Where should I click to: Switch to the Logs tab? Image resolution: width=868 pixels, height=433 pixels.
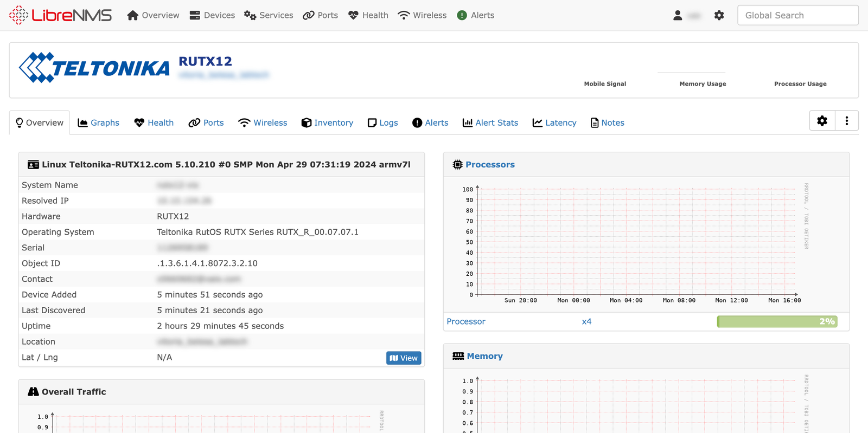tap(382, 122)
